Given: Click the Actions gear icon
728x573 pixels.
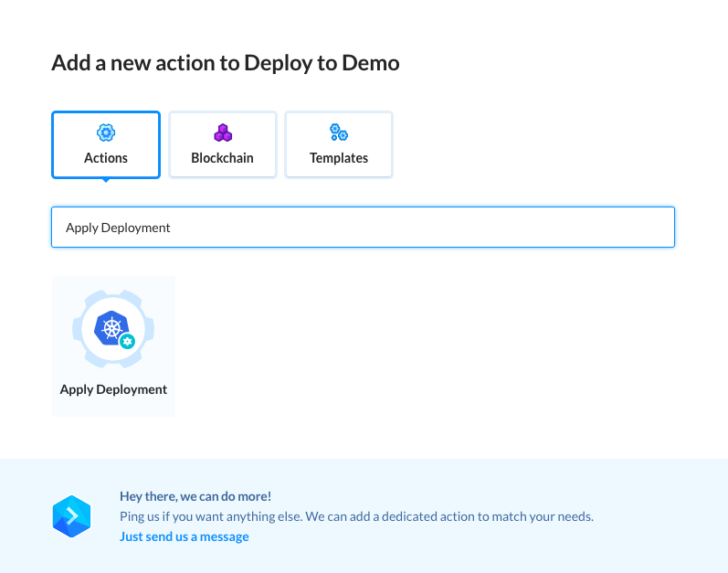Looking at the screenshot, I should pyautogui.click(x=106, y=133).
